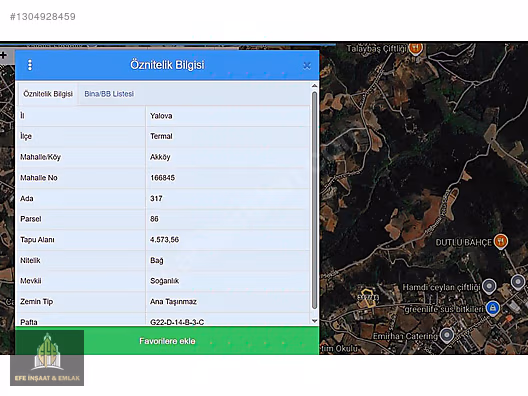The image size is (528, 396).
Task: Click the Mevkii value Soğanlık
Action: click(x=228, y=281)
